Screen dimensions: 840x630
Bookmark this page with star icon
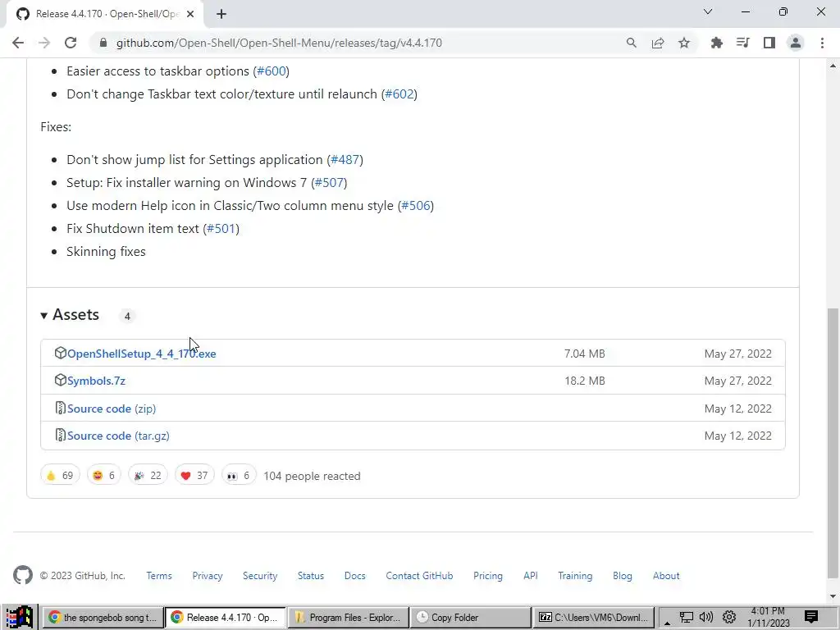coord(684,43)
